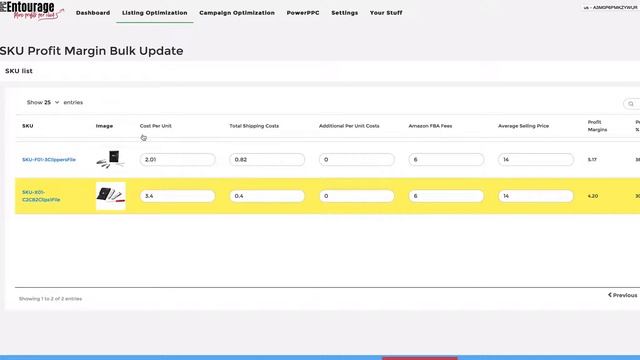640x360 pixels.
Task: Click the Image column header
Action: (104, 126)
